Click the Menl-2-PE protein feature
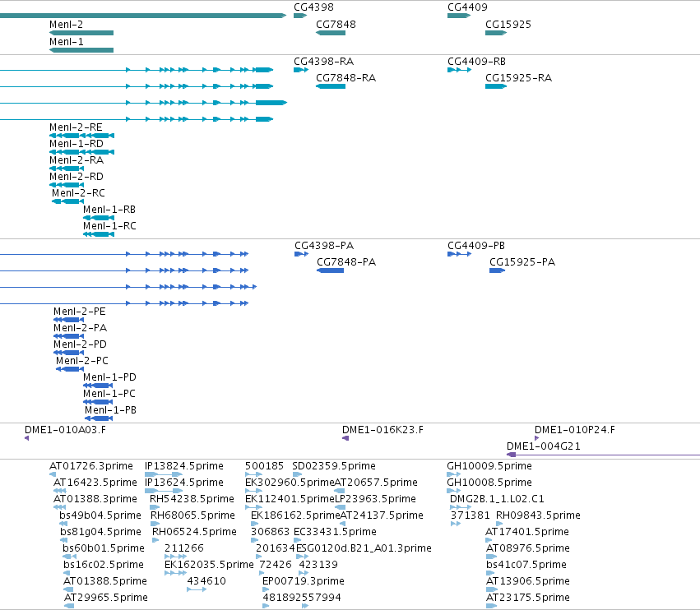This screenshot has height=610, width=700. tap(69, 320)
